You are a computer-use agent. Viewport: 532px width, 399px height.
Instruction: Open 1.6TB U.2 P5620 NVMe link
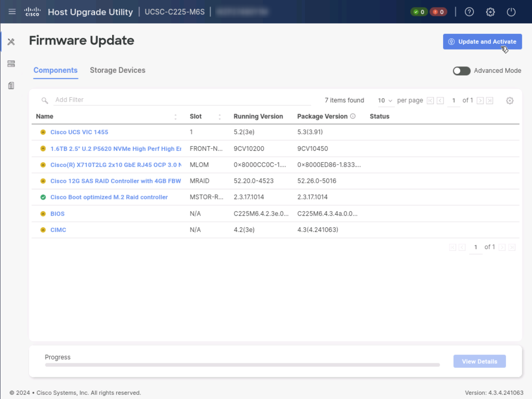pyautogui.click(x=116, y=148)
